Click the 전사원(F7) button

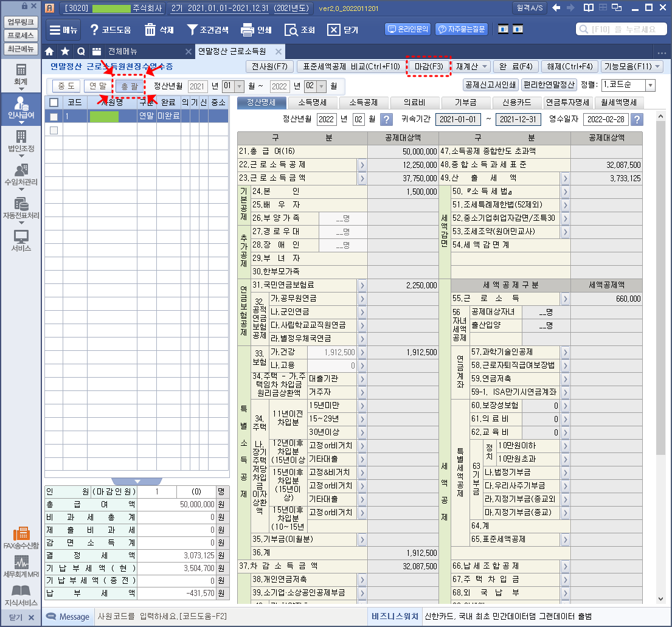269,66
